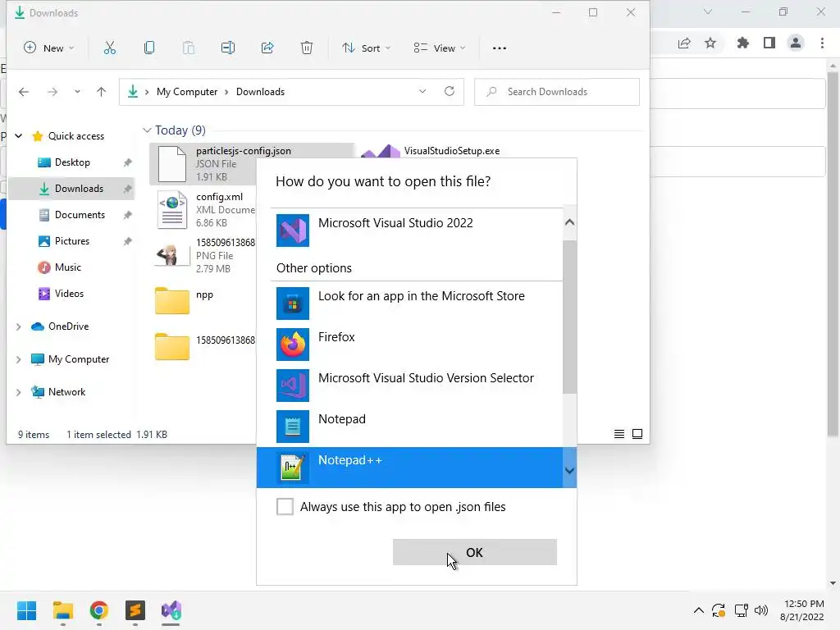Screen dimensions: 840x630
Task: Go back with the left arrow
Action: coord(24,92)
